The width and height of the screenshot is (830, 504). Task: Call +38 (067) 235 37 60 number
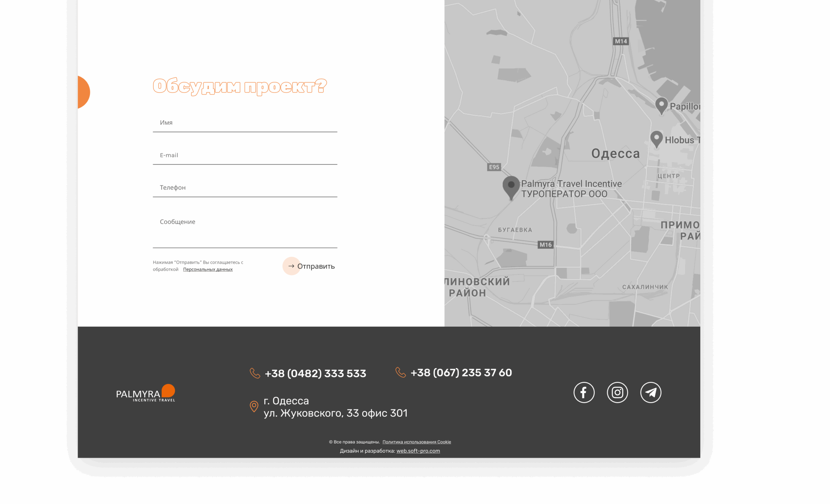click(x=461, y=373)
